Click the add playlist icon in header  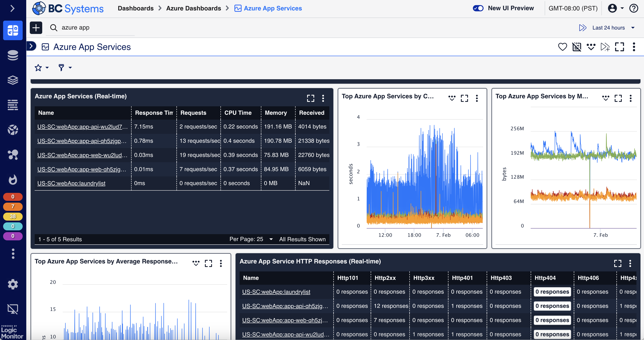tap(605, 47)
